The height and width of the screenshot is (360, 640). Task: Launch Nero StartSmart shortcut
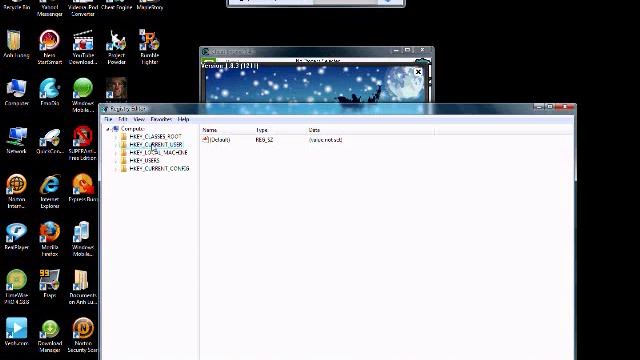click(x=49, y=47)
